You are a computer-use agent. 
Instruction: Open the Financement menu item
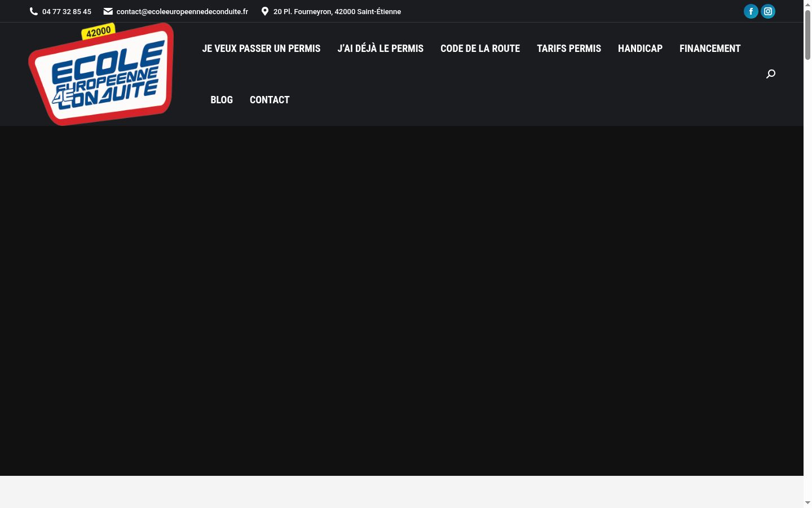pos(710,49)
